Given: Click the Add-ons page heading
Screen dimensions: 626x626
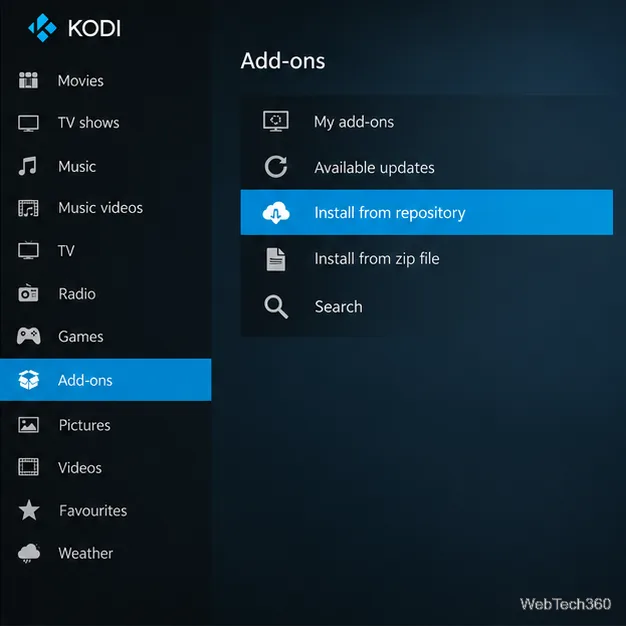Looking at the screenshot, I should click(x=283, y=61).
